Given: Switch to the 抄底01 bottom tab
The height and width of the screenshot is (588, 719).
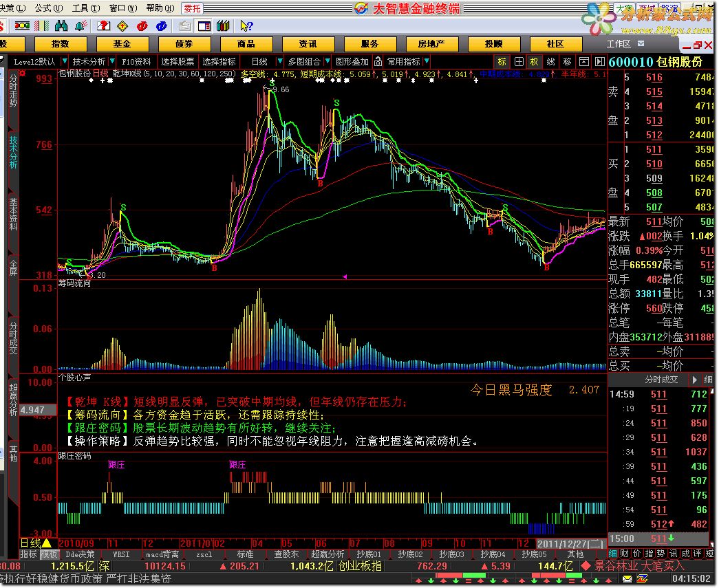Looking at the screenshot, I should (x=369, y=554).
